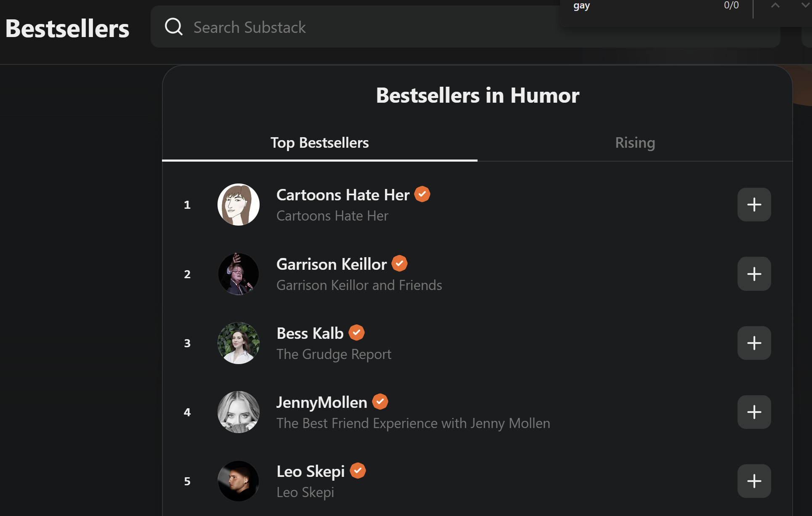Click the verified badge beside Leo Skepi
812x516 pixels.
(x=358, y=471)
